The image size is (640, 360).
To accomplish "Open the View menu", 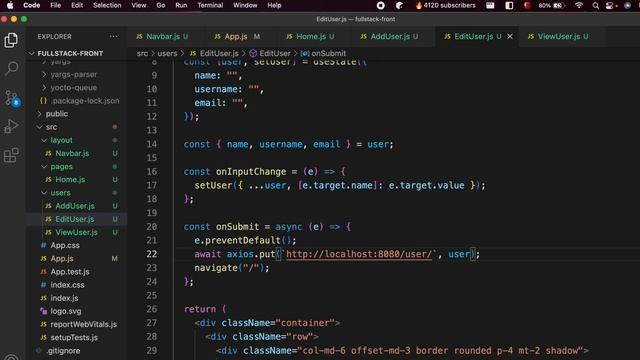I will [138, 5].
